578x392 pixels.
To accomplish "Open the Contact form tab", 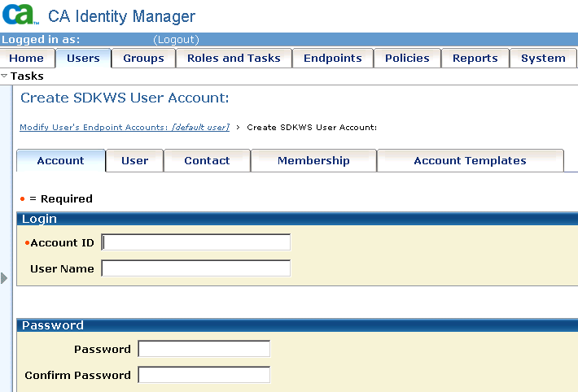I will coord(207,161).
